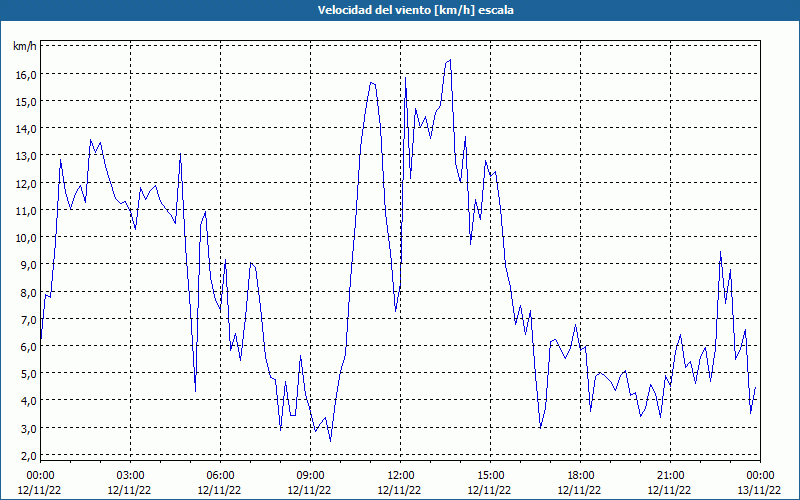Screen dimensions: 800x500
Task: Click the 7,0 y-axis label
Action: click(29, 319)
